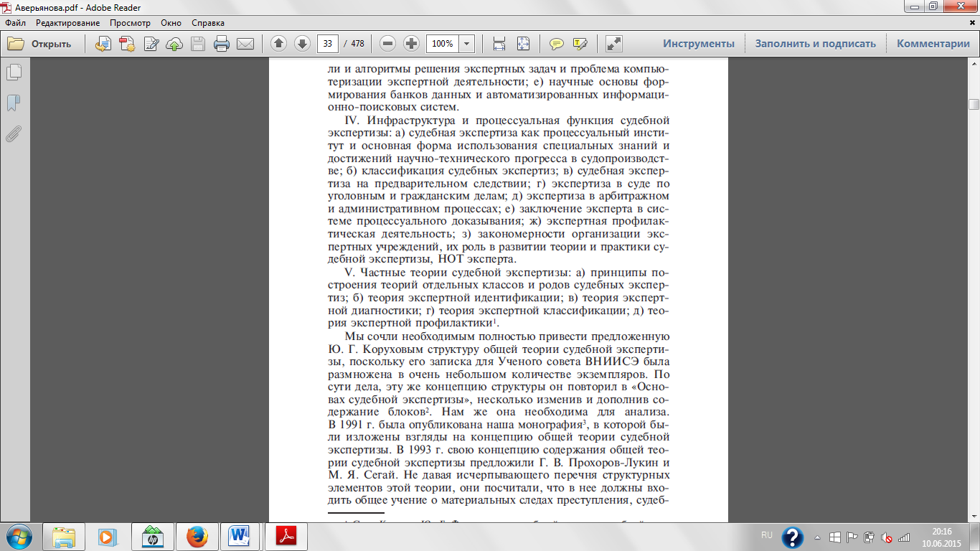Zoom out with the minus button

coord(388,44)
